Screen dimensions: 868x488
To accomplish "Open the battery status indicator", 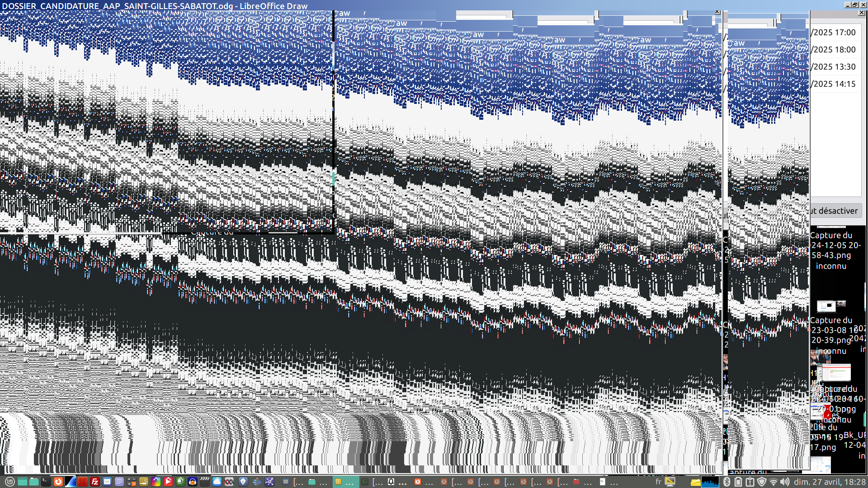I will point(738,482).
